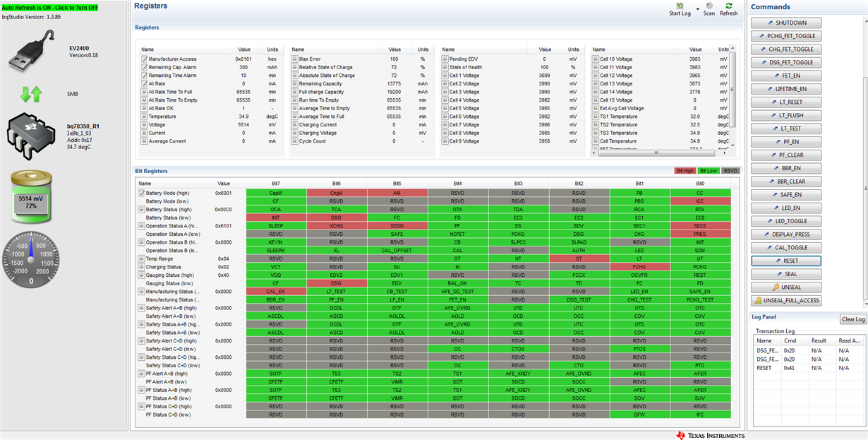Click row icon beside PF Alert A+B (high)
868x440 pixels.
pos(141,374)
